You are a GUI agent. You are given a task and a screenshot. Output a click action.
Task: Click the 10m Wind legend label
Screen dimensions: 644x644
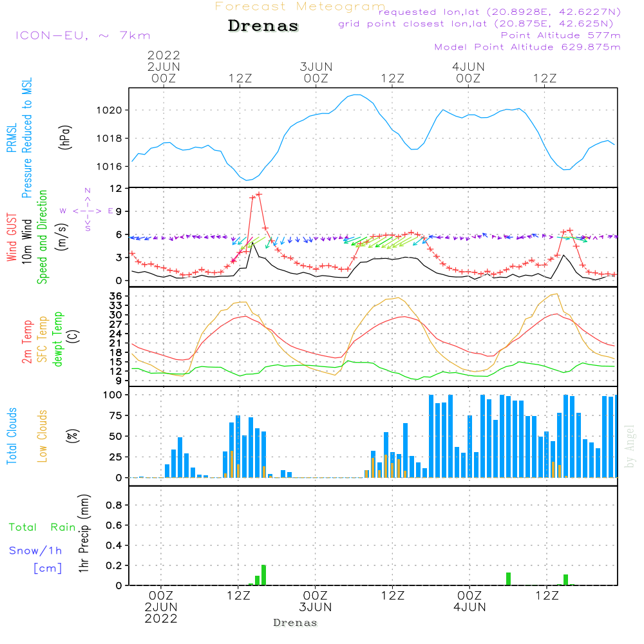click(x=26, y=241)
